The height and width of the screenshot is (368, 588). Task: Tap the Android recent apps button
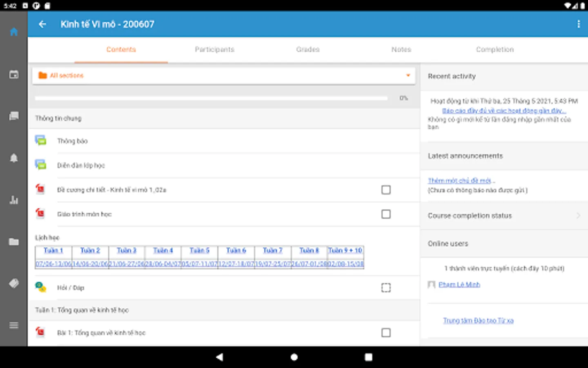click(368, 357)
